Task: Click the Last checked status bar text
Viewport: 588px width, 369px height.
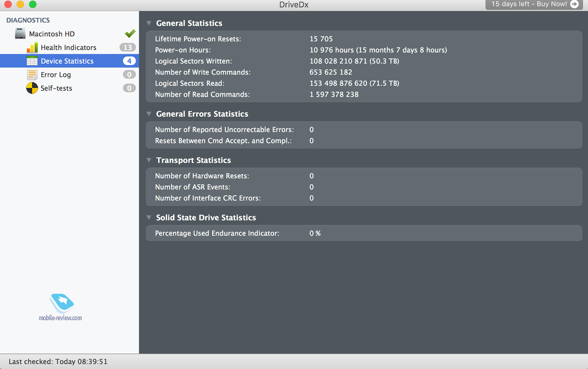Action: (58, 362)
